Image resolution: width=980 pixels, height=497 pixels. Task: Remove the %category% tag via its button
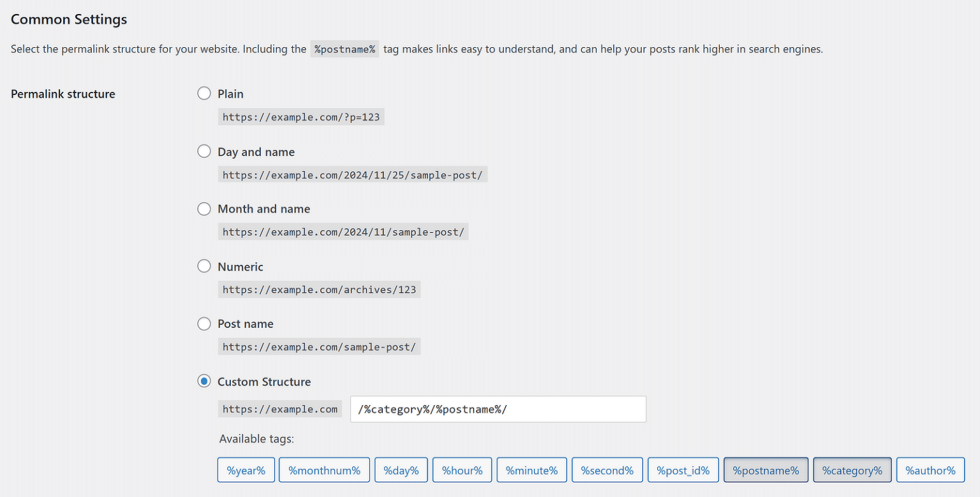click(x=852, y=470)
